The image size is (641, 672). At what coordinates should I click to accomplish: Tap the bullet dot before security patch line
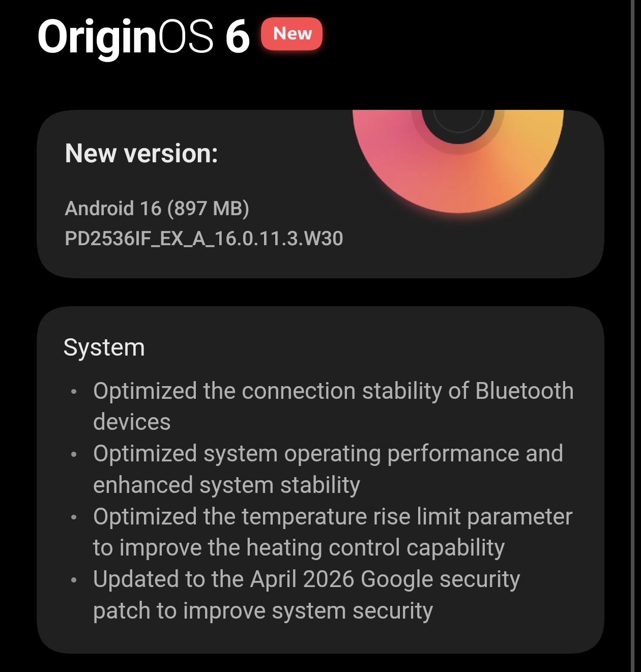[74, 580]
